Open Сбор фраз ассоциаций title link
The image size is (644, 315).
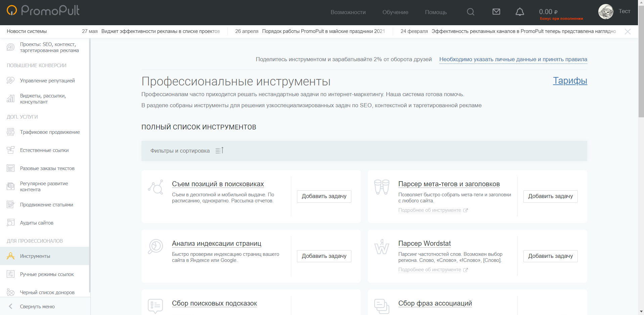[435, 304]
